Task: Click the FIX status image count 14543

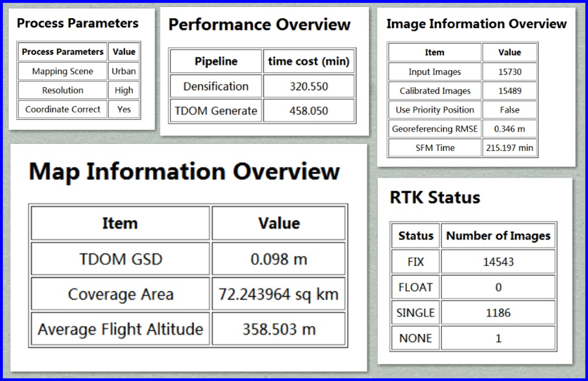Action: (498, 262)
